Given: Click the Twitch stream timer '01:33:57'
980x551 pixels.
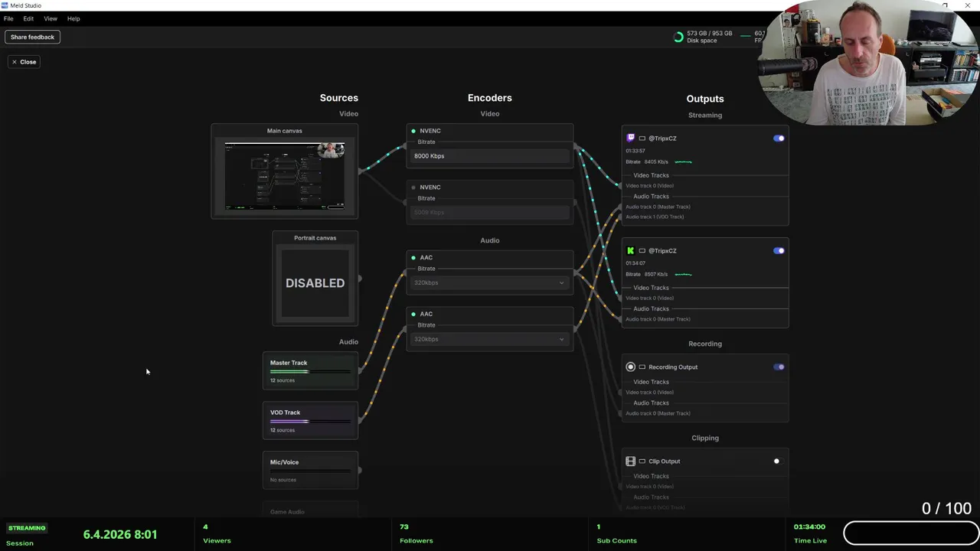Looking at the screenshot, I should click(x=635, y=151).
